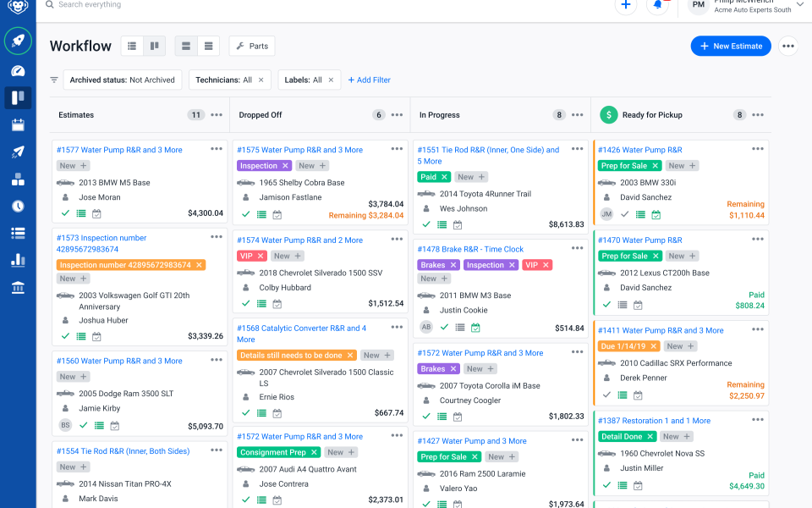
Task: Click the filter lines icon
Action: pos(54,80)
